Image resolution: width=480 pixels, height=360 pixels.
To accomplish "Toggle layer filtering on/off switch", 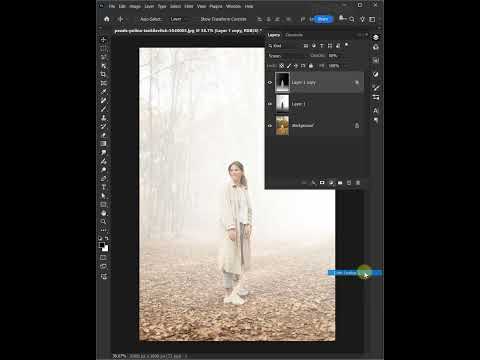I will (347, 44).
